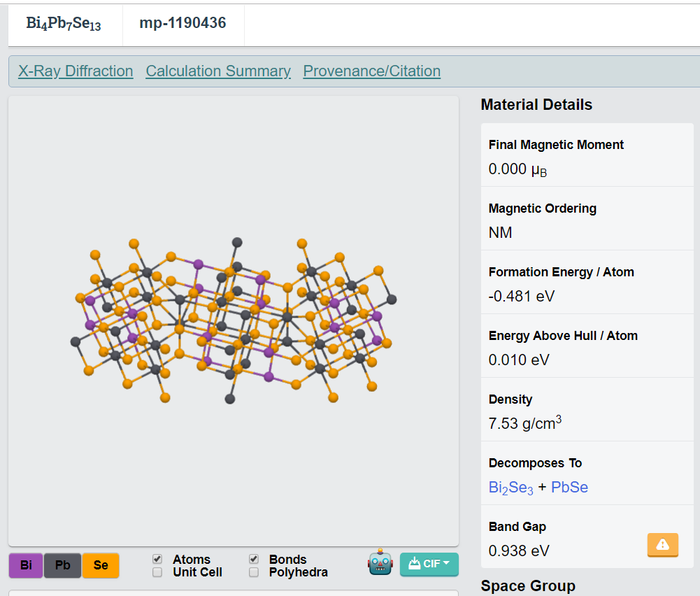Toggle the Bonds checkbox
This screenshot has width=700, height=596.
point(254,560)
